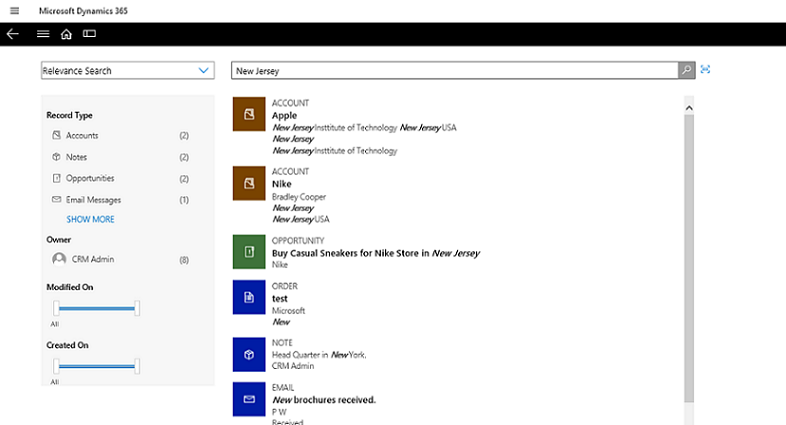This screenshot has height=425, width=786.
Task: Filter by owner CRM Admin
Action: (120, 259)
